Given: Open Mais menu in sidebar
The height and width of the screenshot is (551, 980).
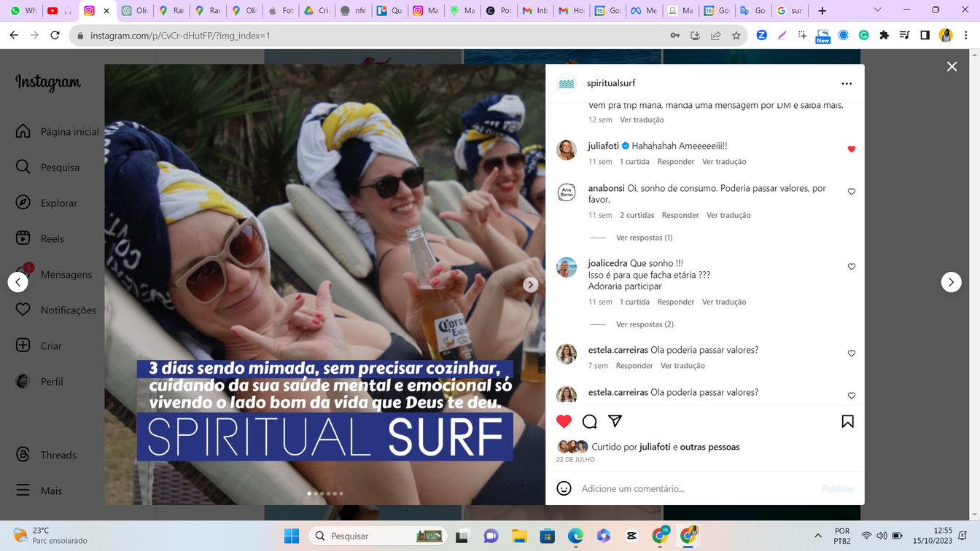Looking at the screenshot, I should click(x=51, y=491).
